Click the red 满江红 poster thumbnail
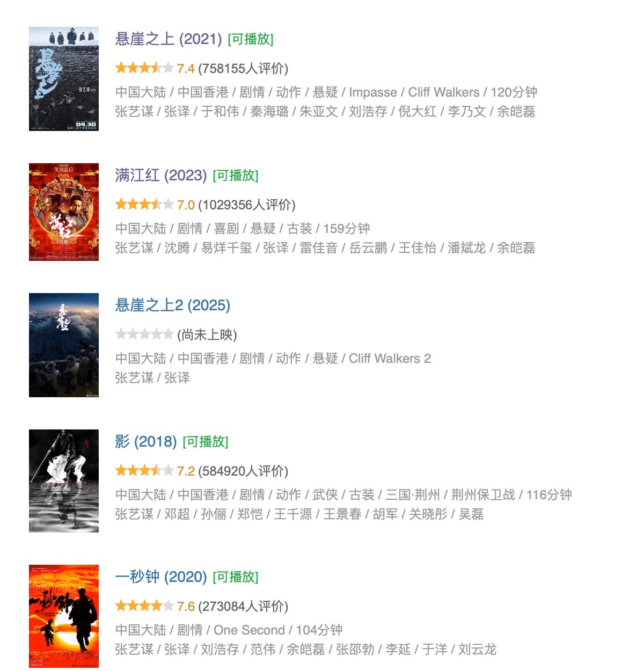644x671 pixels. click(x=64, y=212)
